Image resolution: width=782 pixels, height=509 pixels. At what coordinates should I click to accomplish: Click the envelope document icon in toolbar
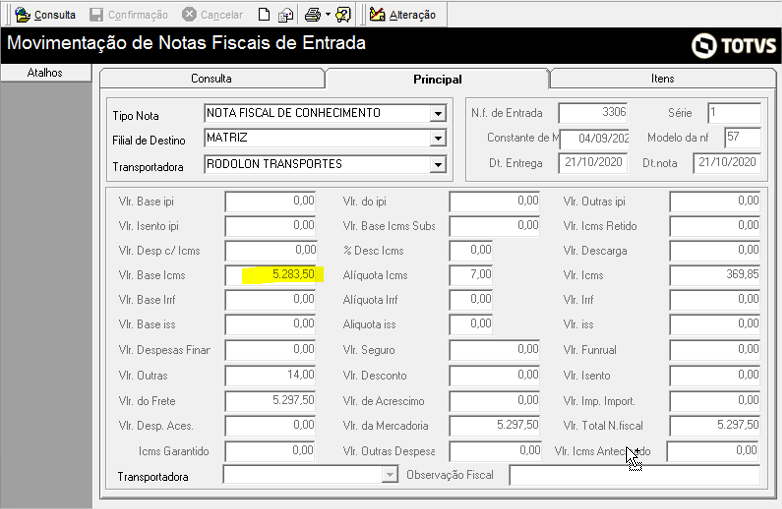pos(286,15)
